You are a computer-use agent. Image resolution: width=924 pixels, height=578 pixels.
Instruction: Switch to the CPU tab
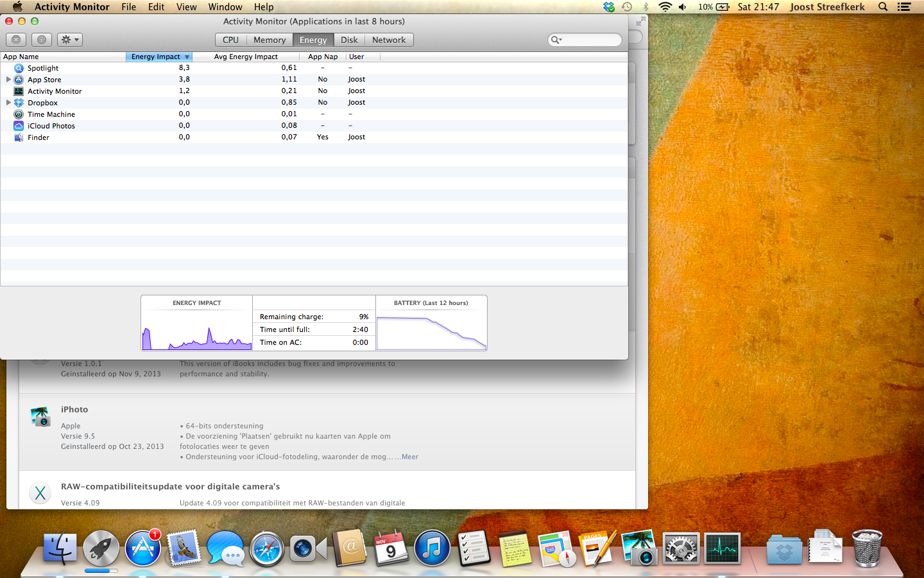(x=230, y=40)
